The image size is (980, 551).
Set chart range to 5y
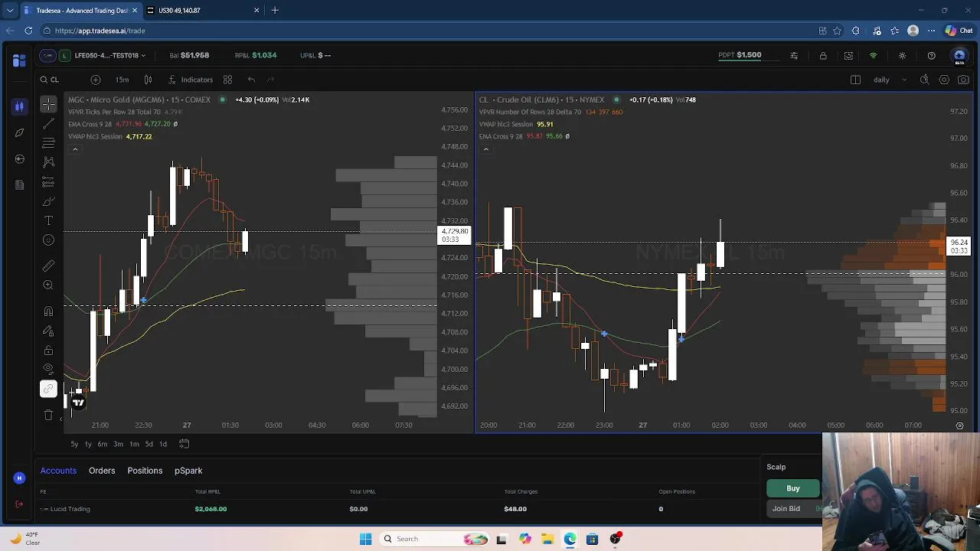(74, 444)
